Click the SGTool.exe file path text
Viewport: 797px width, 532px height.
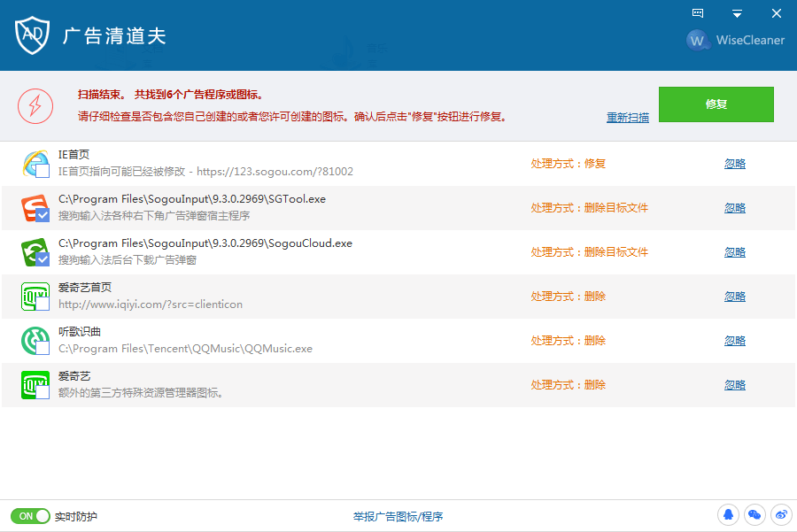coord(192,199)
